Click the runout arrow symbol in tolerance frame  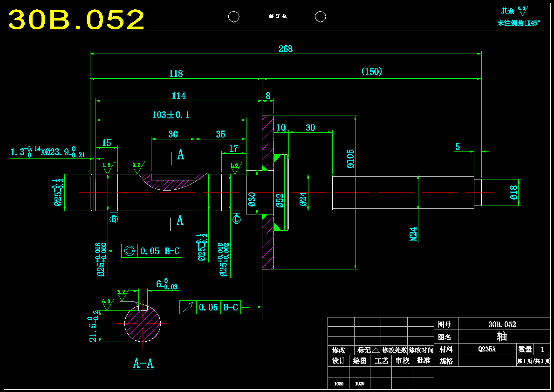pos(188,307)
